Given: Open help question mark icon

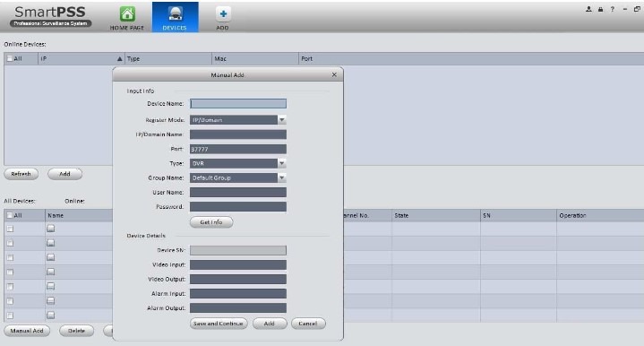Looking at the screenshot, I should 612,9.
